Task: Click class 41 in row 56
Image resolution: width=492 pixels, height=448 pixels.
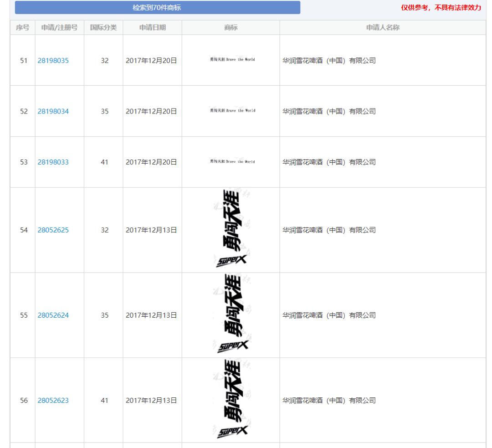Action: click(104, 401)
